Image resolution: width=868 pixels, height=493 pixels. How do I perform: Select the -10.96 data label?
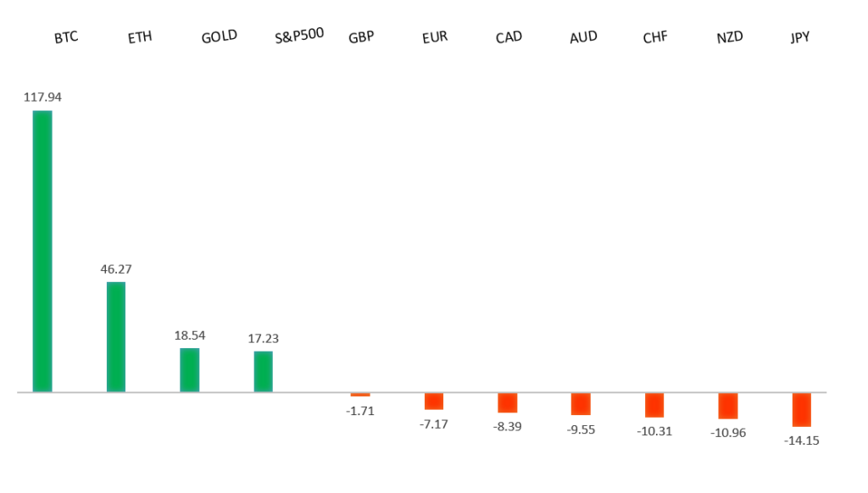(728, 433)
